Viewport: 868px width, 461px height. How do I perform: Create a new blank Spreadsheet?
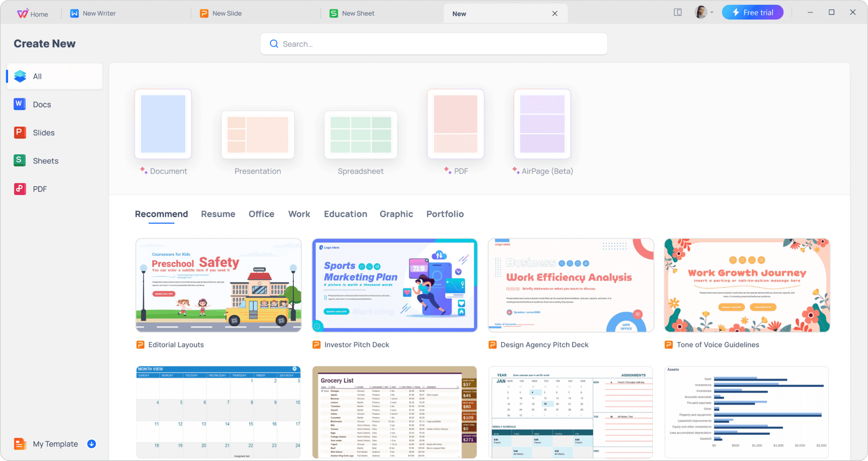(361, 135)
